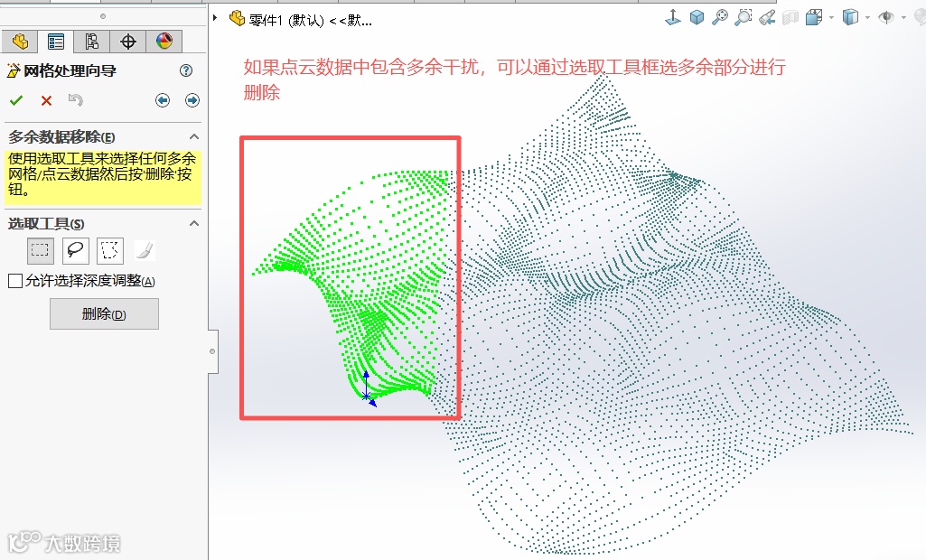Toggle the Hide/Show Items eye icon
Screen dimensions: 926x560
pos(886,18)
